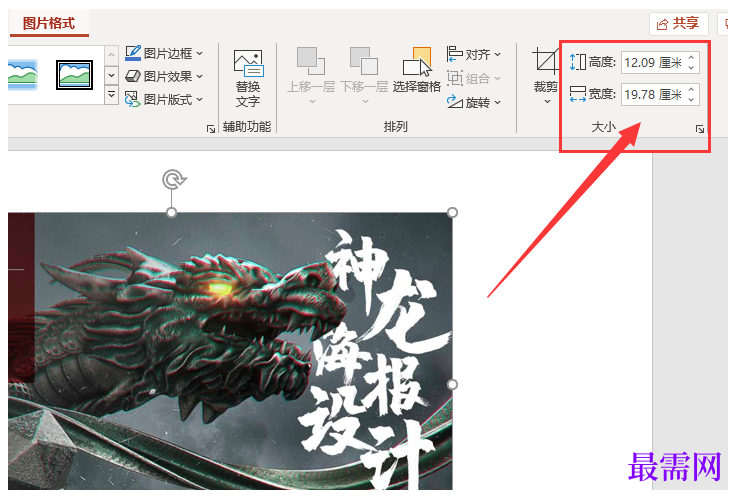Open the 选择窗格 selection pane

click(417, 70)
